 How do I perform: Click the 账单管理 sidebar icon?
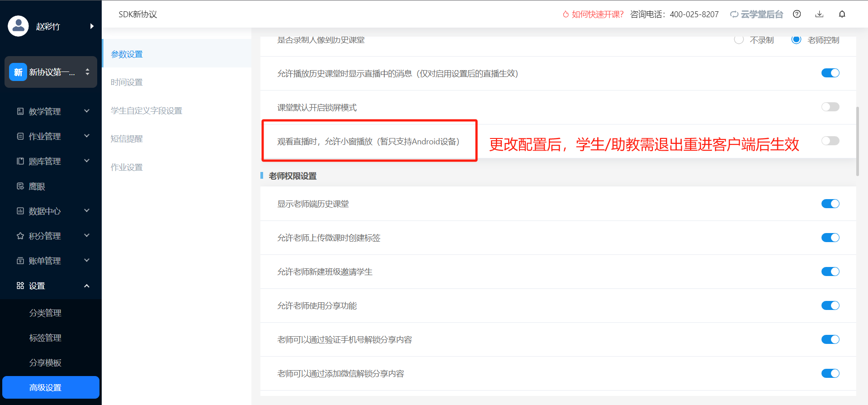click(20, 261)
